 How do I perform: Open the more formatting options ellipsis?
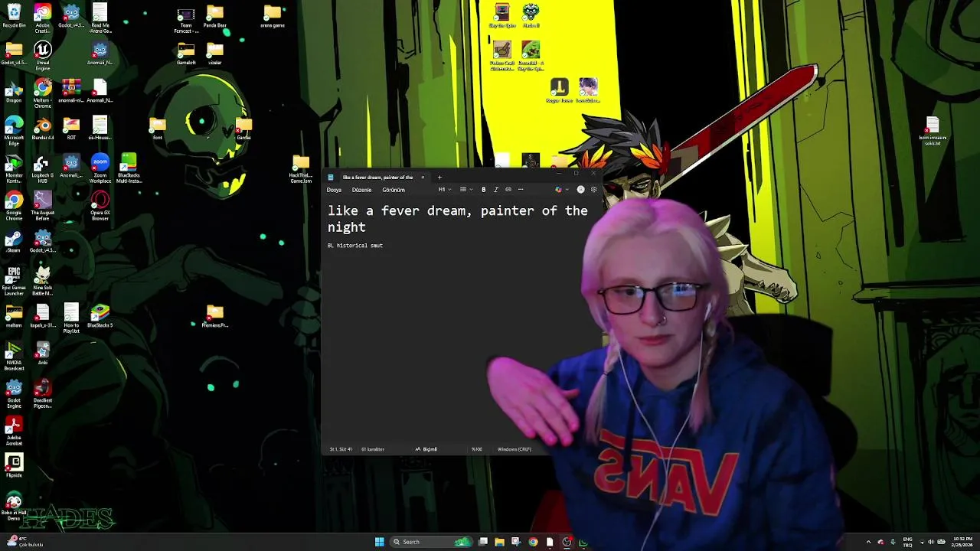click(521, 190)
